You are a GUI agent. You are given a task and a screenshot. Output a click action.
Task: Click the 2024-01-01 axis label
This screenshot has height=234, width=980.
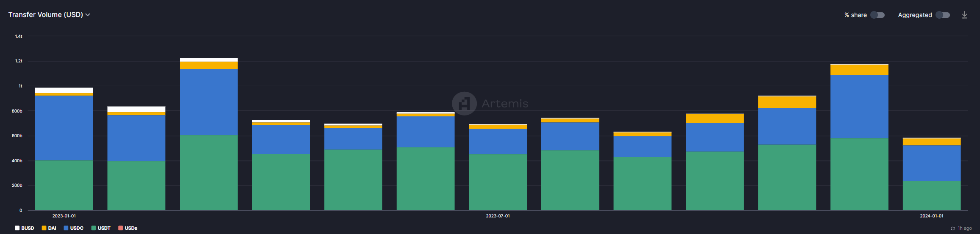coord(932,216)
